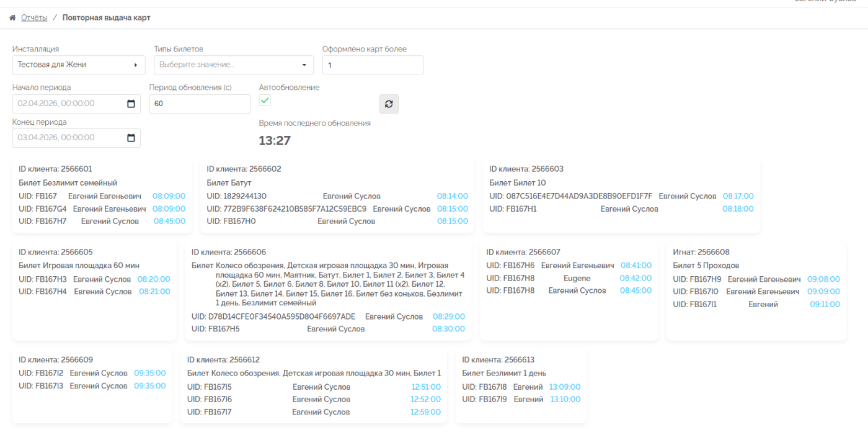Expand the Инсталляция dropdown
Viewport: 868px width, 435px height.
click(x=79, y=65)
